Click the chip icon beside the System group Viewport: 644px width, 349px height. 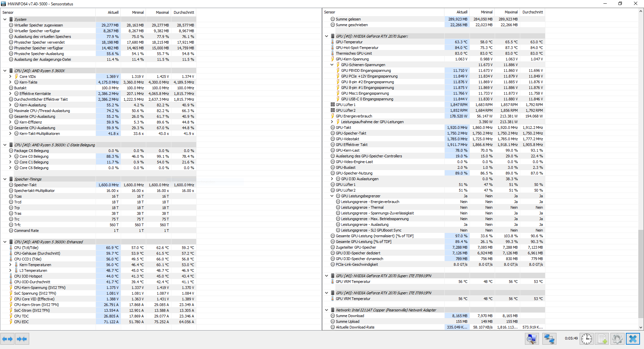click(x=11, y=19)
